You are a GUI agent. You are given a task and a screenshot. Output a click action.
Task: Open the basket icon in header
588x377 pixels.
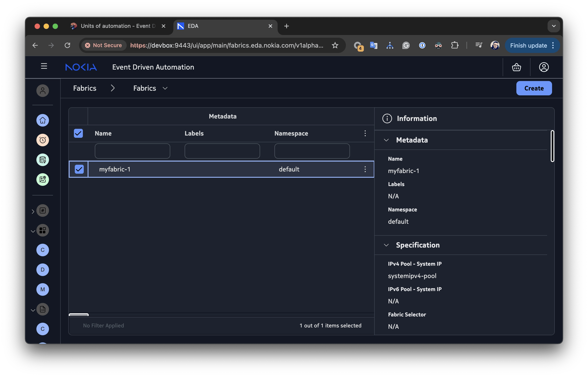pyautogui.click(x=516, y=67)
